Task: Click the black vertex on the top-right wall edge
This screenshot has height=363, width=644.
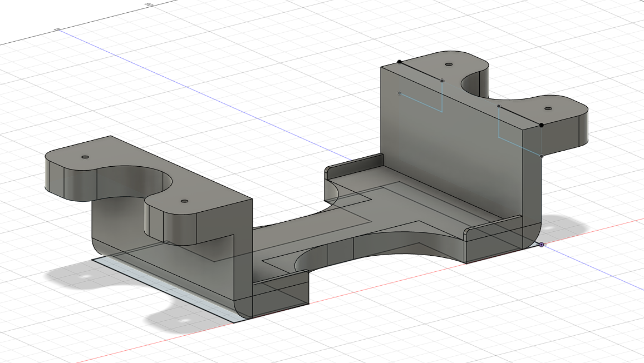Action: coord(542,125)
